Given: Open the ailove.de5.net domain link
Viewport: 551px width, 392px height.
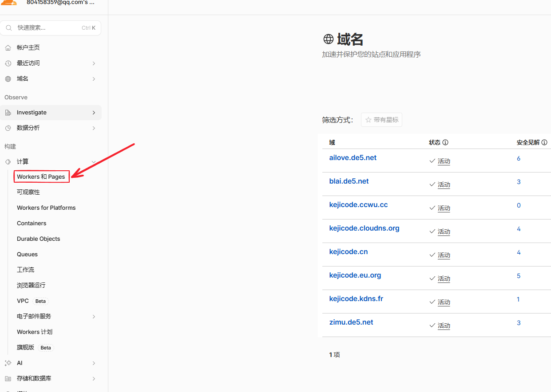Looking at the screenshot, I should (x=353, y=157).
